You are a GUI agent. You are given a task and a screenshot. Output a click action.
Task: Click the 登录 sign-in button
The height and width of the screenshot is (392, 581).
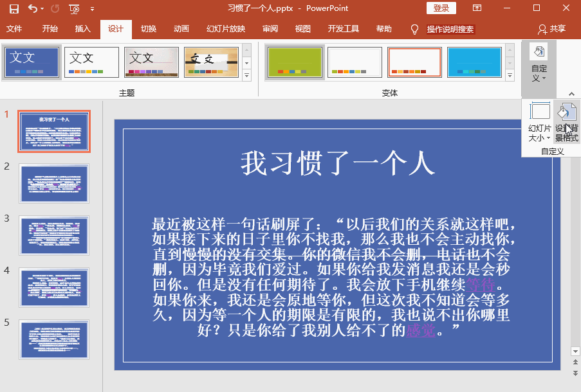click(441, 8)
